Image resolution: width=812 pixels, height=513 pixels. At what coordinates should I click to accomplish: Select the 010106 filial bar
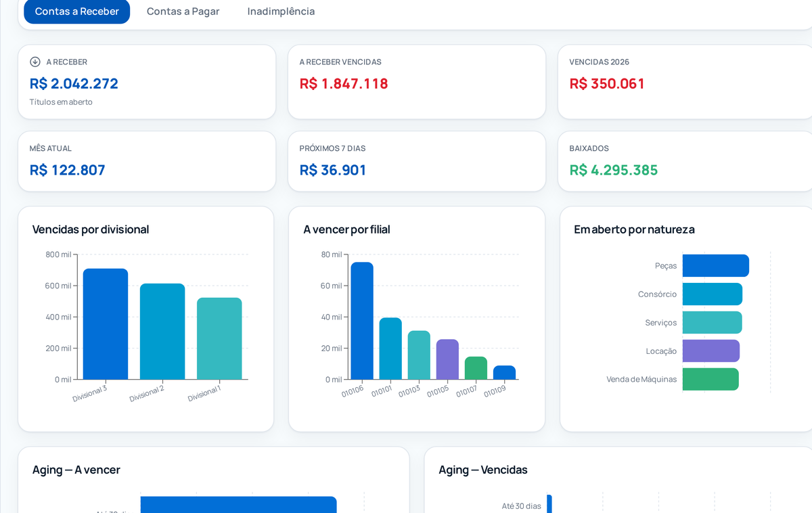coord(362,321)
